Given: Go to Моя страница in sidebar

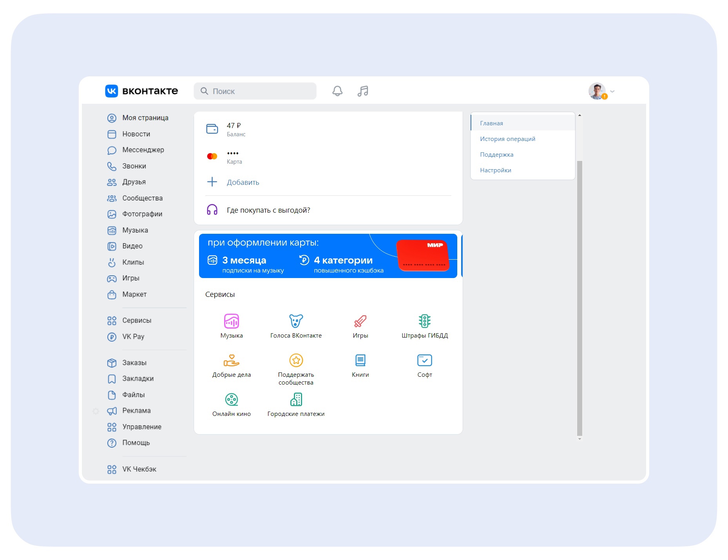Looking at the screenshot, I should click(x=138, y=118).
